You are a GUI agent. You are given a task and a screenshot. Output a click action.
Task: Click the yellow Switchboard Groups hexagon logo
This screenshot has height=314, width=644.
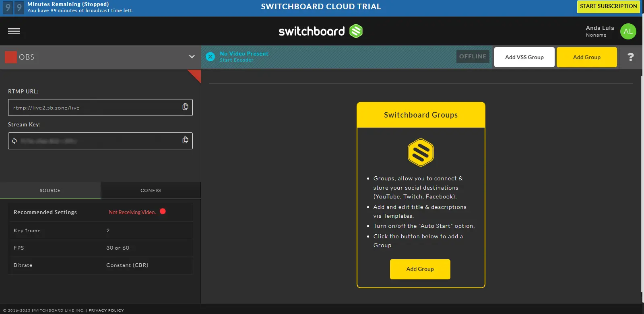pyautogui.click(x=421, y=153)
